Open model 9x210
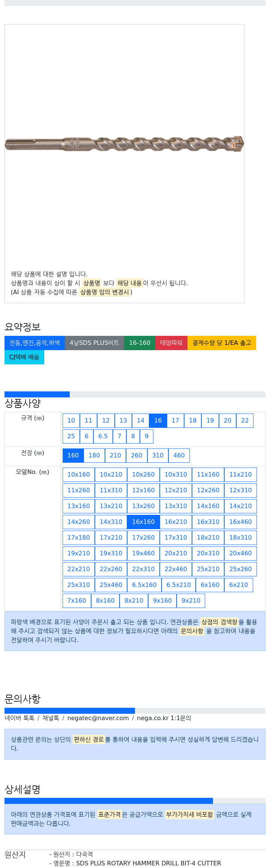The height and width of the screenshot is (868, 270). pos(191,601)
